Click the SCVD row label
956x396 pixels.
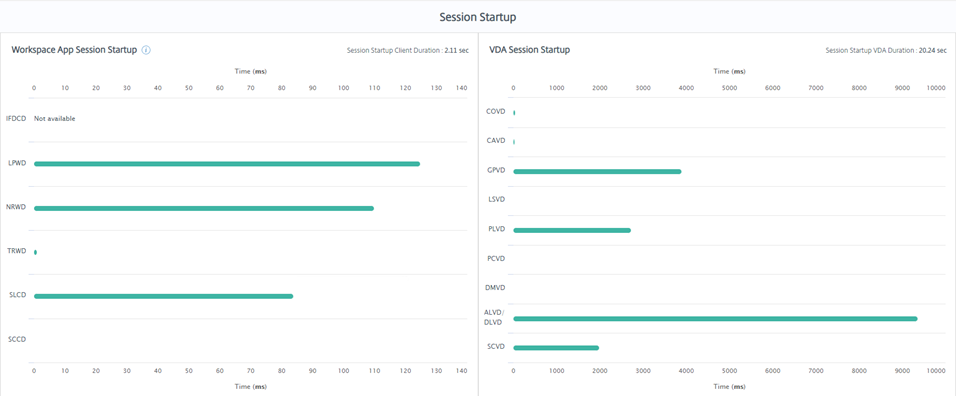(x=496, y=347)
